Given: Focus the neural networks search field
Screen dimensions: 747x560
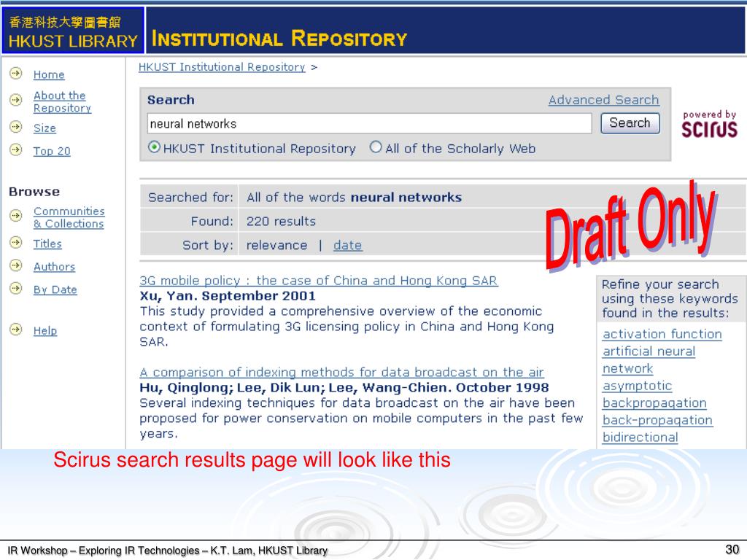Looking at the screenshot, I should point(369,124).
